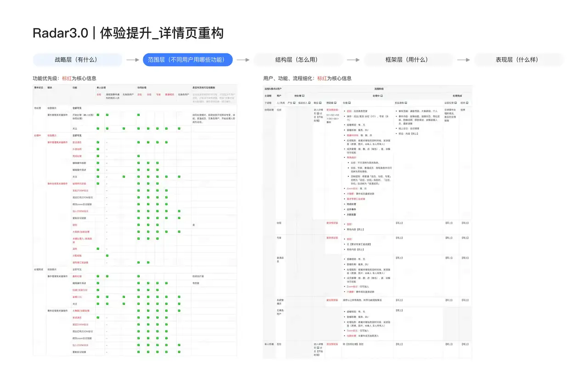The image size is (588, 368).
Task: Toggle 查看COE checkbox under 普通成员
Action: click(166, 297)
